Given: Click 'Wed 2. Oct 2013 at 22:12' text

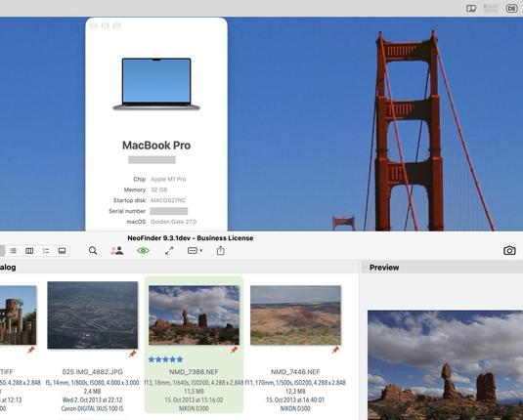Looking at the screenshot, I should [x=93, y=399].
